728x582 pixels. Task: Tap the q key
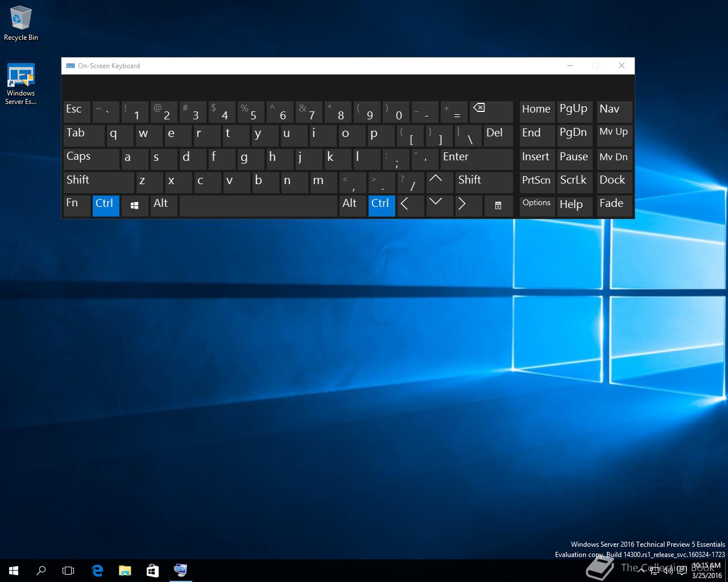click(120, 135)
